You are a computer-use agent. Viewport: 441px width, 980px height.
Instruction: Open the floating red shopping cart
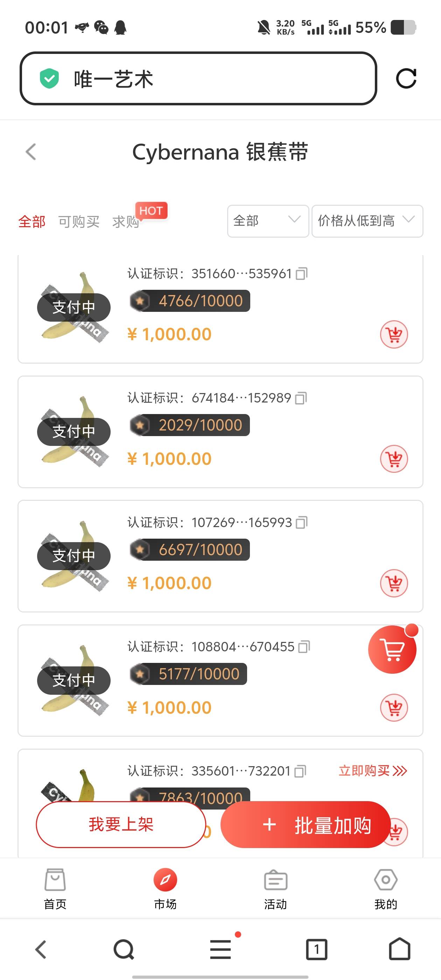[392, 649]
